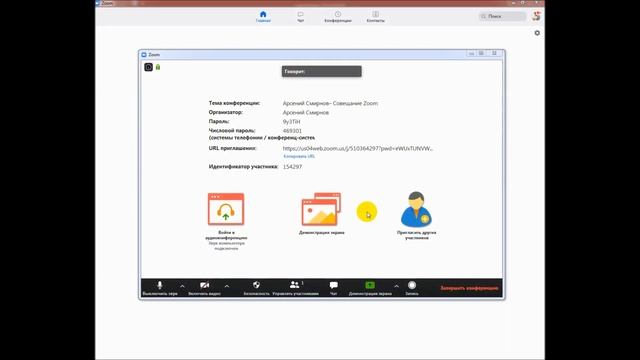
Task: Click the invitation URL text
Action: 358,149
